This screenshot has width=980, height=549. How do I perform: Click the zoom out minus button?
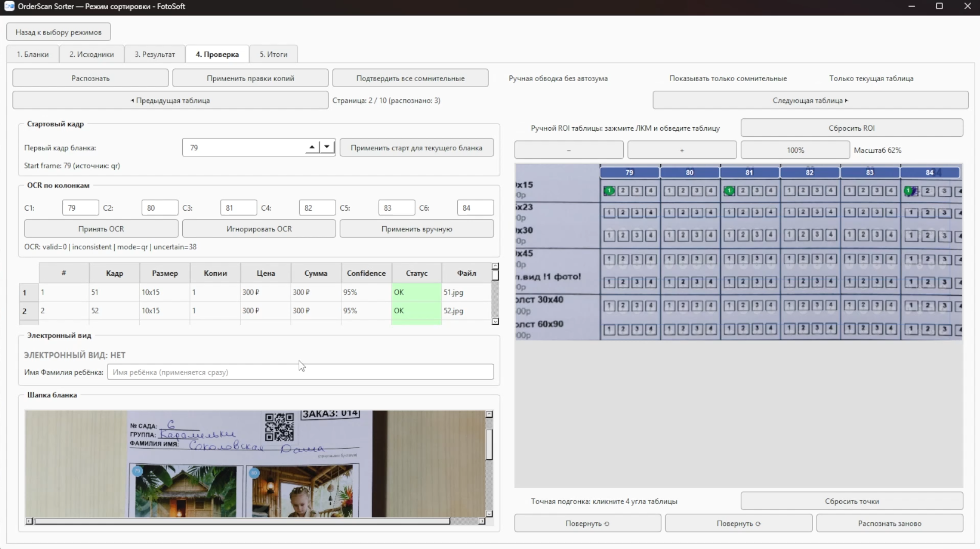pyautogui.click(x=568, y=150)
